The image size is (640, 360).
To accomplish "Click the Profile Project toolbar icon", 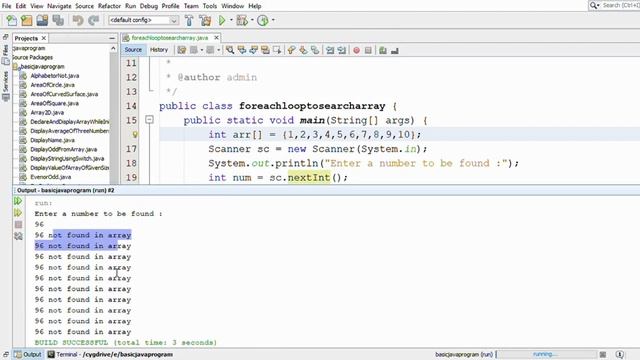I will tap(263, 20).
